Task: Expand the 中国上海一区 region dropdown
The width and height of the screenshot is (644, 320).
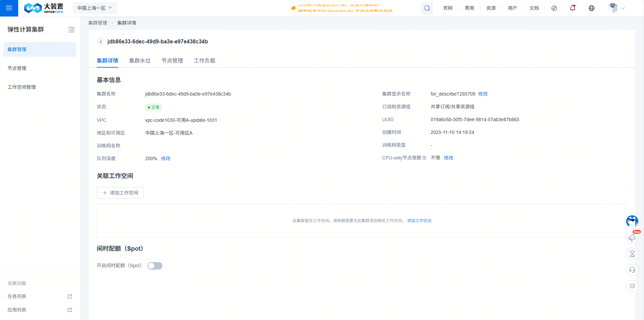Action: pyautogui.click(x=95, y=8)
